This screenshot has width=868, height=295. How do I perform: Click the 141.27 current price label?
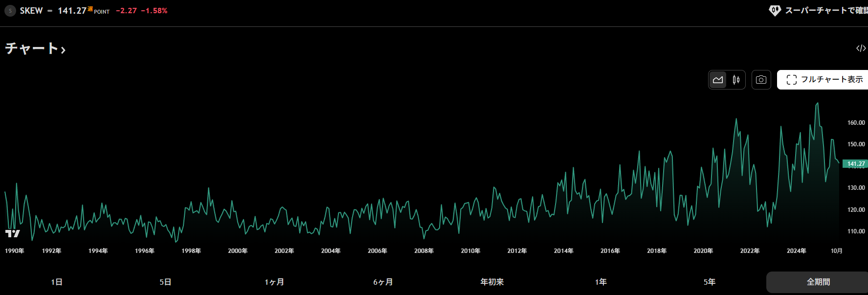tap(855, 164)
